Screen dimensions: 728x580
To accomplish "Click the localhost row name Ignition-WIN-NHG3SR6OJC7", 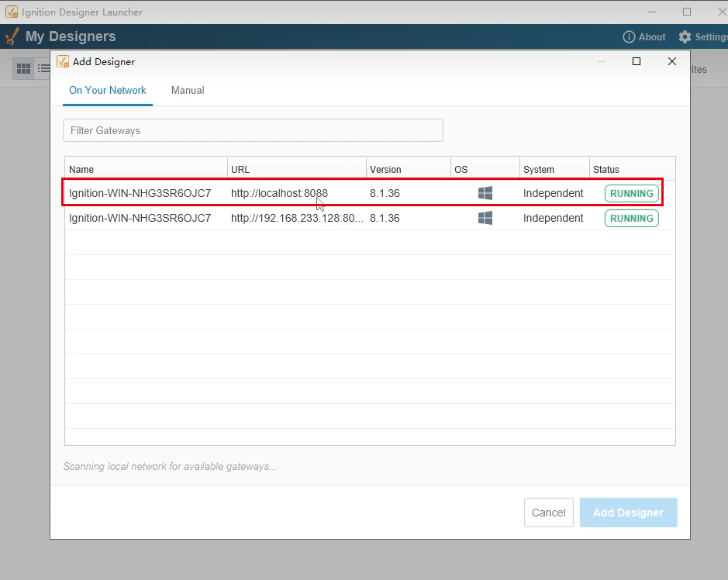I will 140,193.
